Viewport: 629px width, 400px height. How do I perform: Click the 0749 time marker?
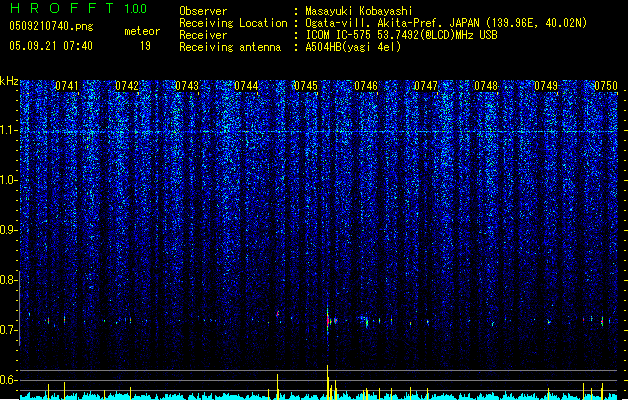tap(546, 86)
